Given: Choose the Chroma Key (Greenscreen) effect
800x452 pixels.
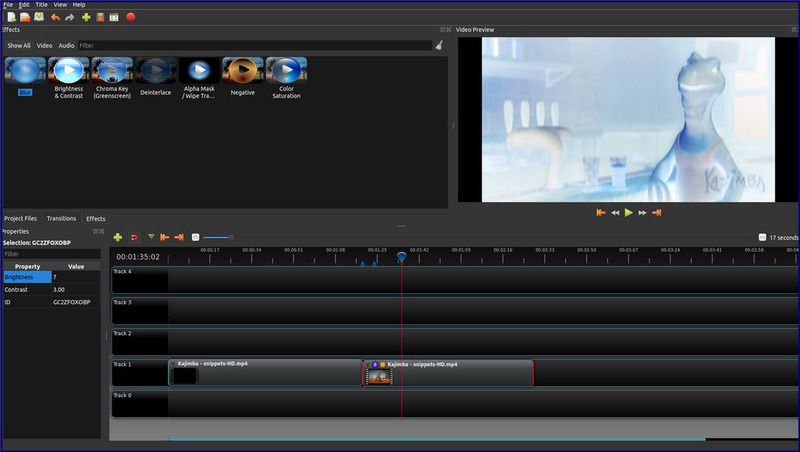Looking at the screenshot, I should (x=112, y=78).
